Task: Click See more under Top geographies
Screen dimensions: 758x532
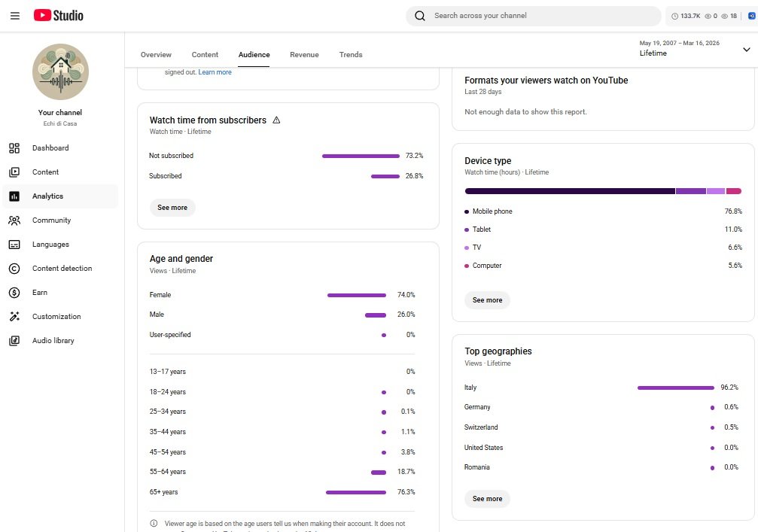Action: (x=487, y=499)
